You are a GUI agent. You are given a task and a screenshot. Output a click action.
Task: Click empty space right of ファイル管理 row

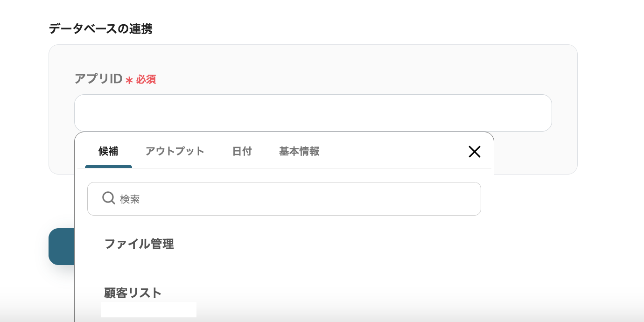click(327, 244)
